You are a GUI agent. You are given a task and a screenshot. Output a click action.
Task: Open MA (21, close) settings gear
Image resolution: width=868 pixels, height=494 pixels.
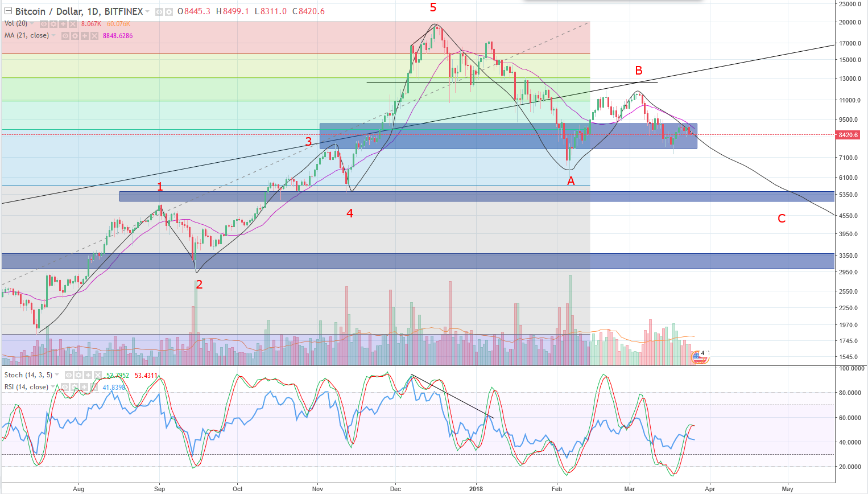(x=75, y=36)
